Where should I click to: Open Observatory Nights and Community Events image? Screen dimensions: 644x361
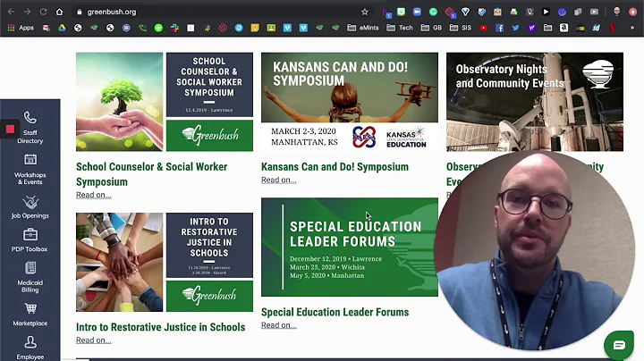coord(535,102)
